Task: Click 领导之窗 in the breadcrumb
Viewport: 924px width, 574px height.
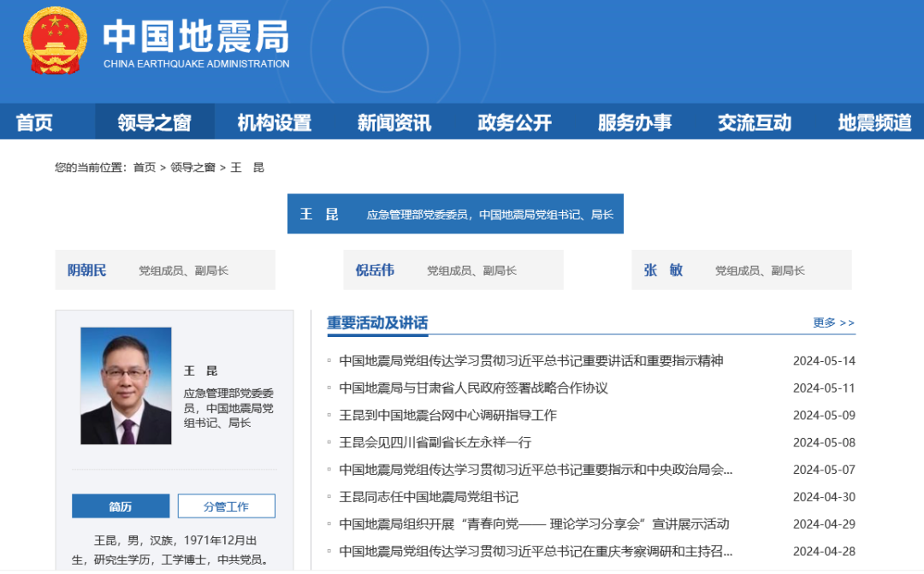Action: point(192,168)
